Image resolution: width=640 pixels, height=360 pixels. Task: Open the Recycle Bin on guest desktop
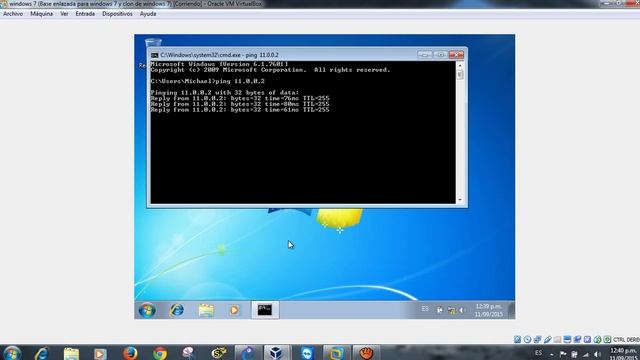pos(153,42)
